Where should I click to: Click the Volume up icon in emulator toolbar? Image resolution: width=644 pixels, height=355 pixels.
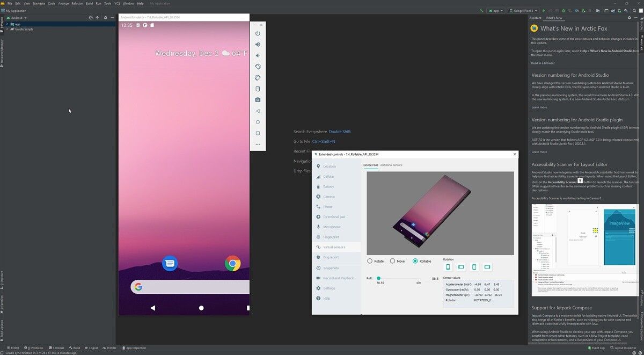pyautogui.click(x=258, y=44)
